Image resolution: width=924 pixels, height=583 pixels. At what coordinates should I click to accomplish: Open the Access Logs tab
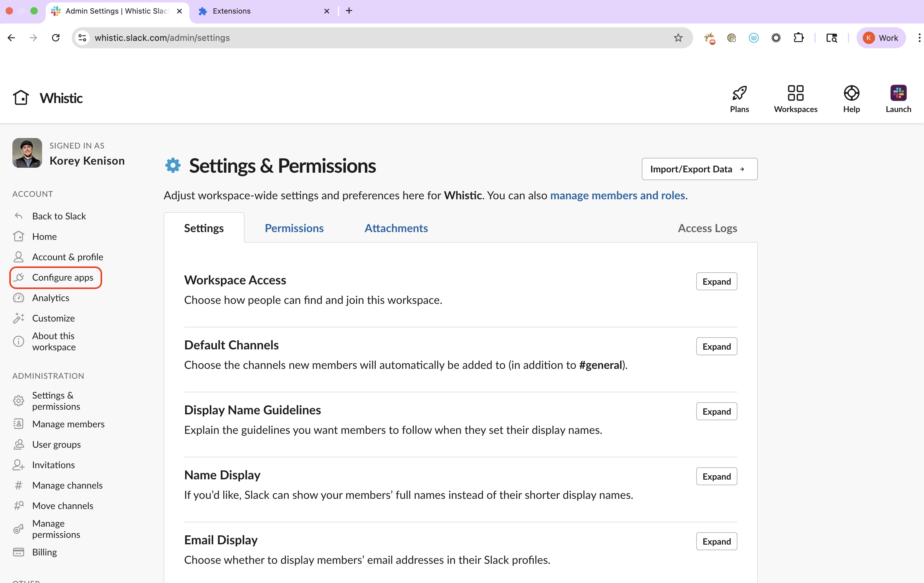point(707,228)
